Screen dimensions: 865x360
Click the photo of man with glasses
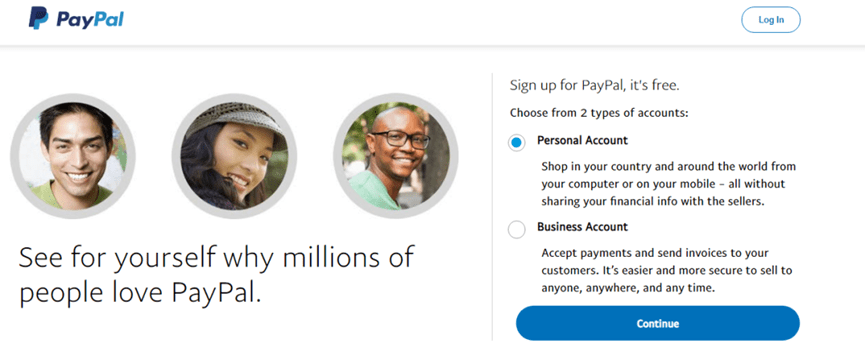point(396,156)
